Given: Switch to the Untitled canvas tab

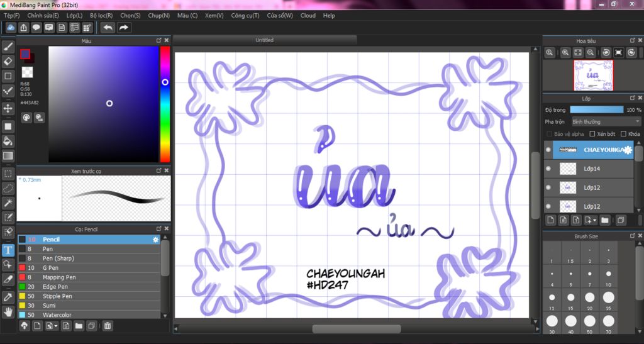Looking at the screenshot, I should point(265,40).
